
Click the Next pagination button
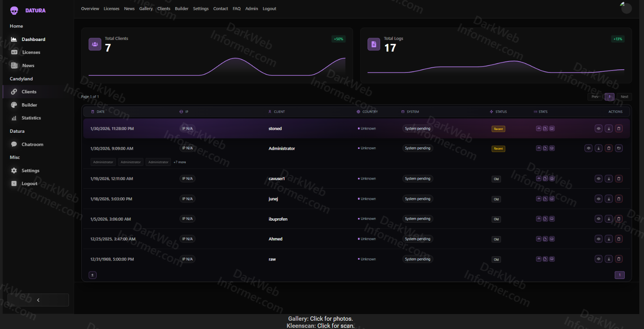[x=624, y=97]
